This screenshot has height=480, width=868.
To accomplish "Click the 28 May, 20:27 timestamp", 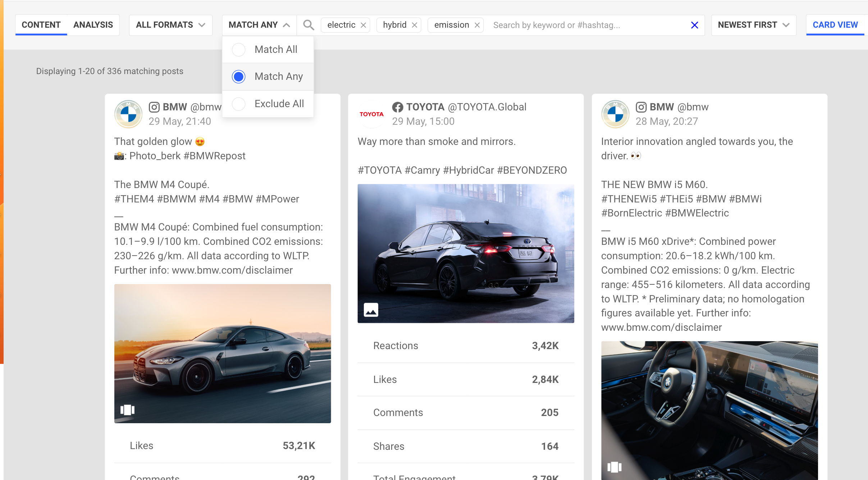I will pyautogui.click(x=667, y=122).
